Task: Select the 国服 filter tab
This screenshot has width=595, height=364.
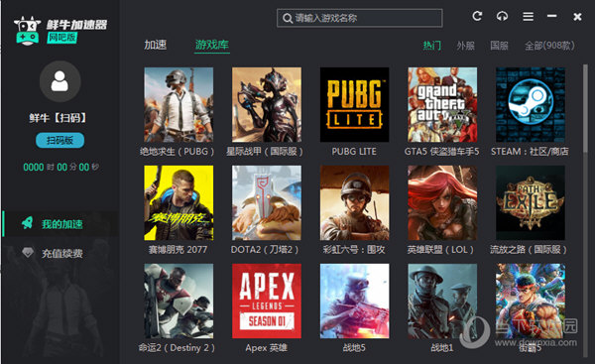Action: coord(499,46)
